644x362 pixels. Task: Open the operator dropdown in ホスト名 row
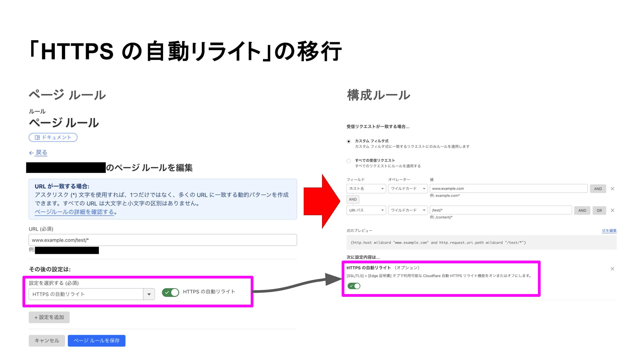tap(408, 189)
